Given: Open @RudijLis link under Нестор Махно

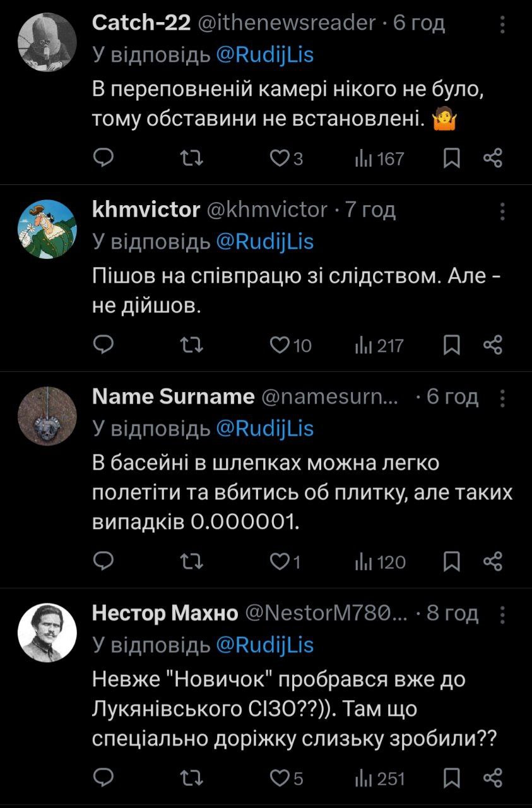Looking at the screenshot, I should pyautogui.click(x=264, y=645).
